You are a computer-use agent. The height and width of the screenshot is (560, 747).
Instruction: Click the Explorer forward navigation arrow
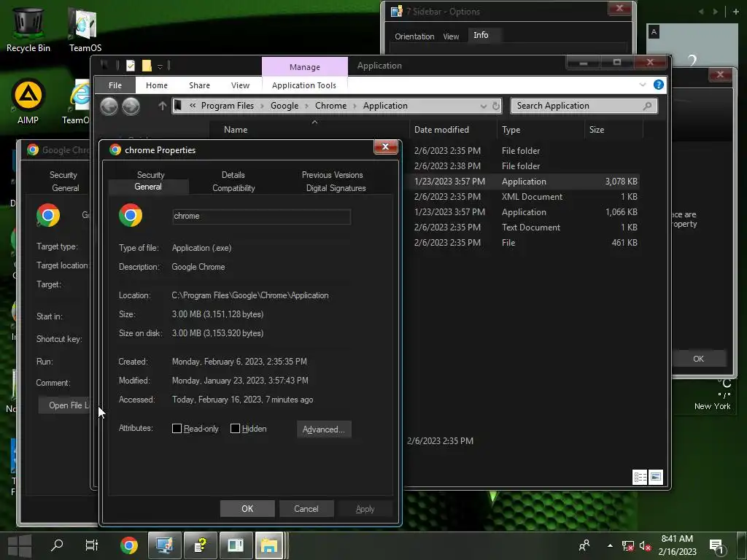pyautogui.click(x=131, y=106)
